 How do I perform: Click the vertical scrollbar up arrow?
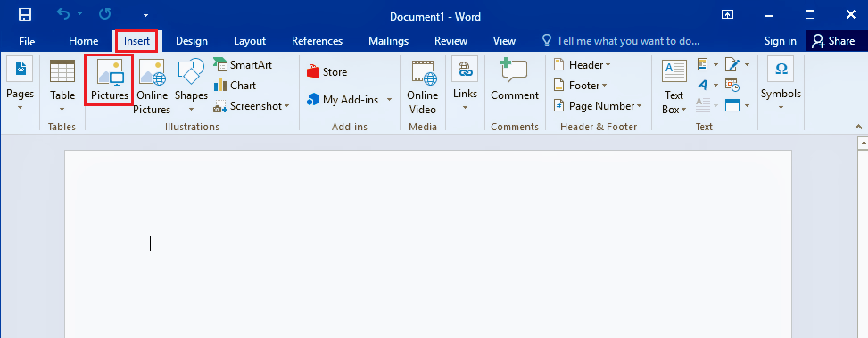[x=863, y=144]
